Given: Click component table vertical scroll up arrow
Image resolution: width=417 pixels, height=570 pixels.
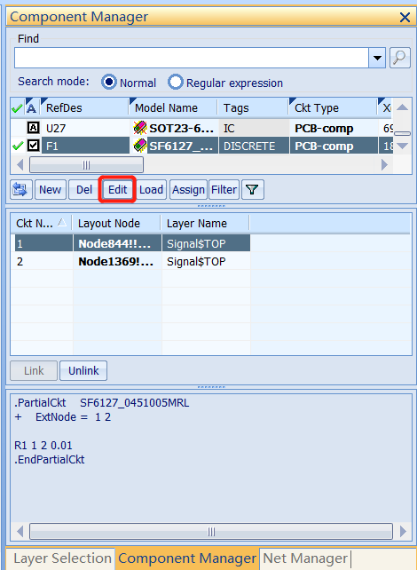Looking at the screenshot, I should coord(402,107).
